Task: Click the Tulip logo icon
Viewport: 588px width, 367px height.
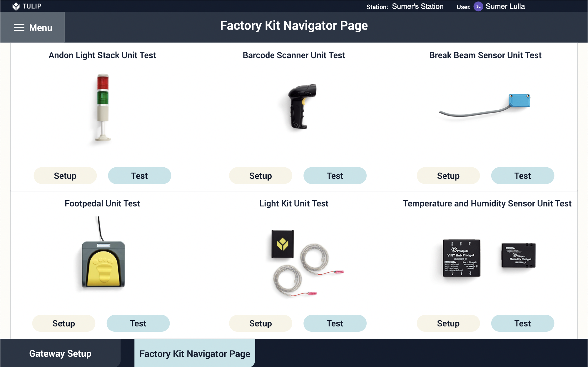Action: coord(16,6)
